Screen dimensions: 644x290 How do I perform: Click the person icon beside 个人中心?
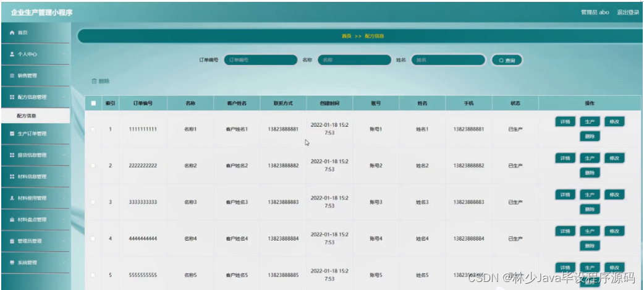pos(12,54)
